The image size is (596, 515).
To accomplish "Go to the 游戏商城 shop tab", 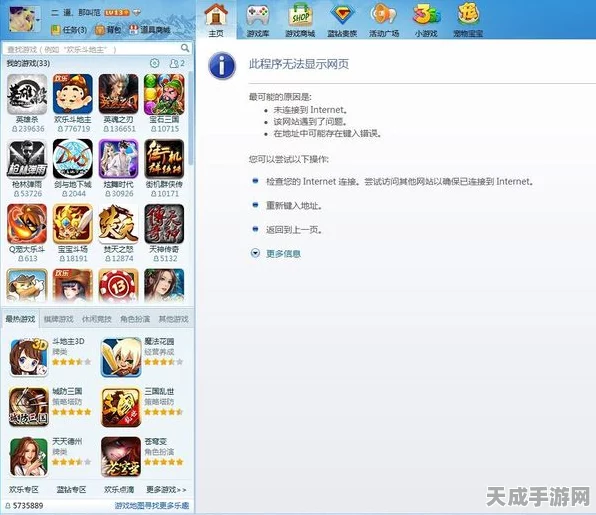I will [300, 20].
